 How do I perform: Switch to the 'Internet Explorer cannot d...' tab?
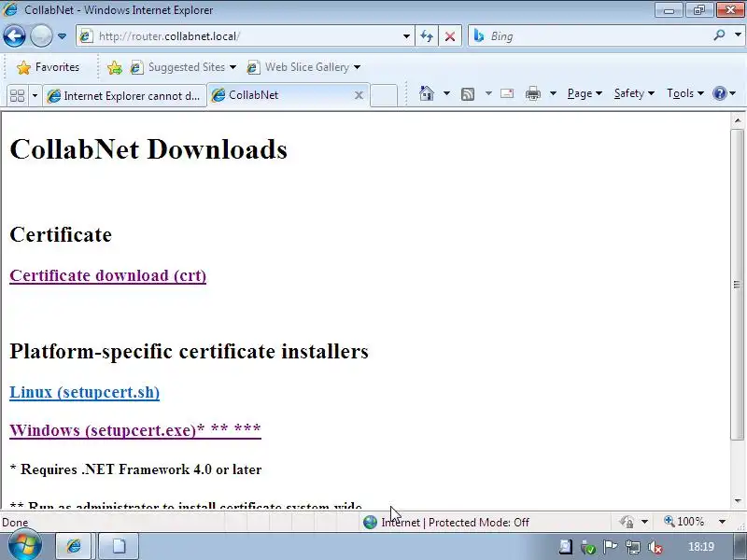point(124,96)
